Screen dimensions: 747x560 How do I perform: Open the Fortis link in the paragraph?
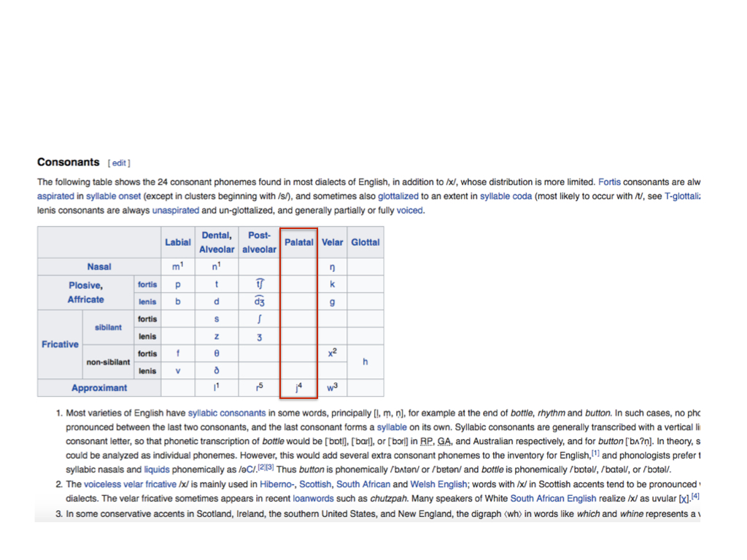[x=610, y=182]
